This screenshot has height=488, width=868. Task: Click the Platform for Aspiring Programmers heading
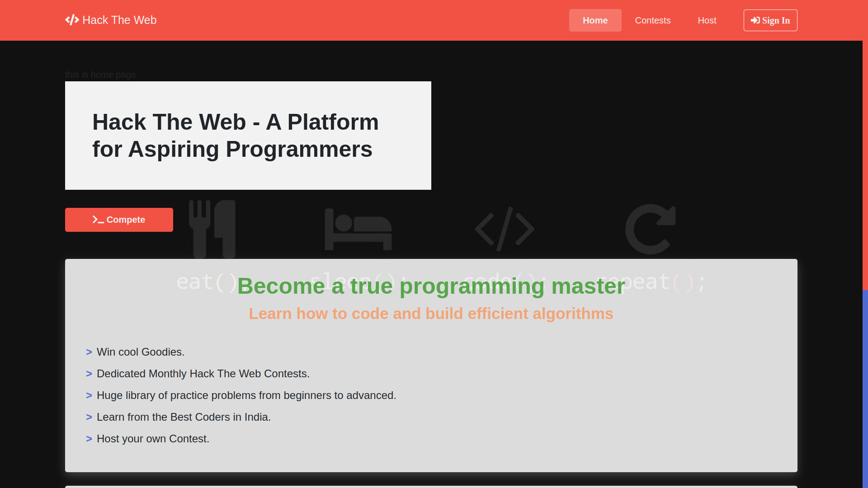(235, 136)
